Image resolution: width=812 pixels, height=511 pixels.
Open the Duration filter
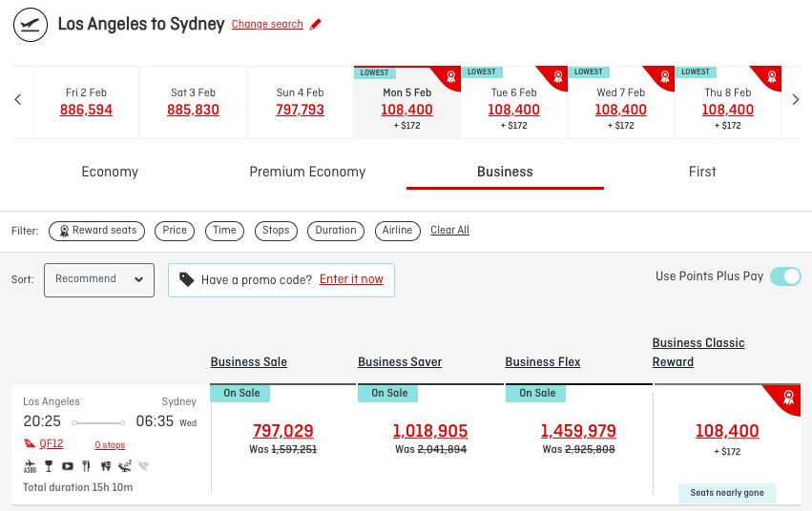(336, 231)
